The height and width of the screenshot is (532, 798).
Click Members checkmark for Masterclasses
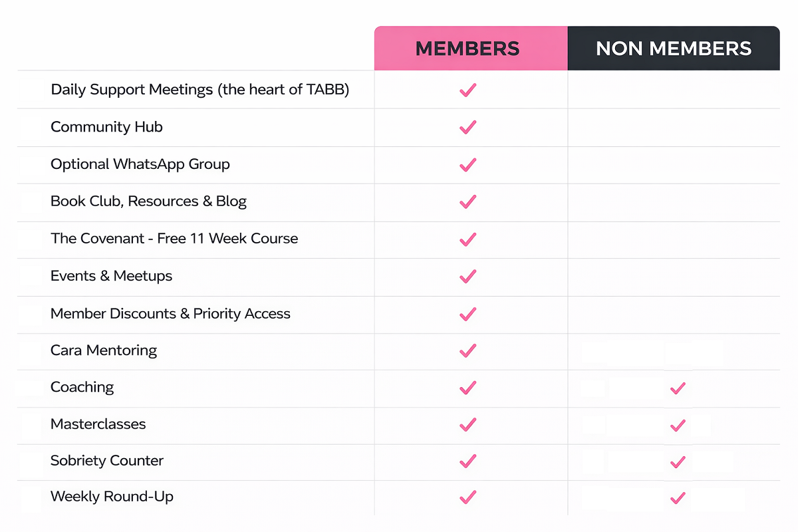coord(468,424)
